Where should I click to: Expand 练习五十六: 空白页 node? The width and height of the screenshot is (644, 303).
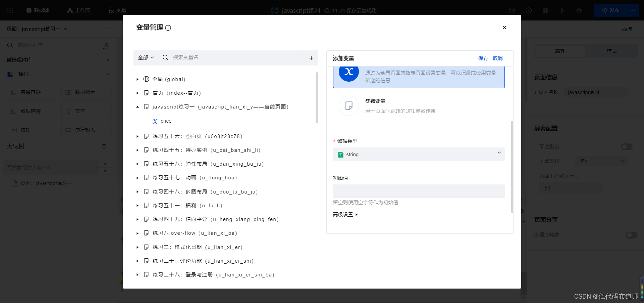138,136
